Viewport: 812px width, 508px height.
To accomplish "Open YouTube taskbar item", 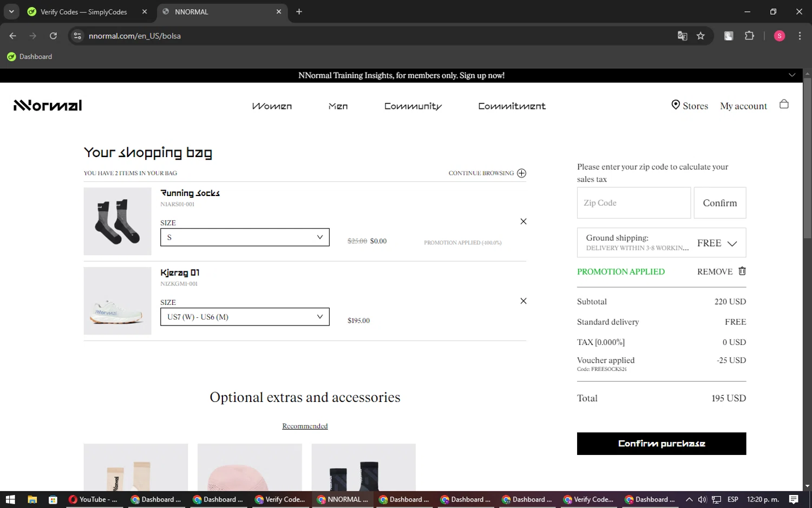I will (93, 499).
